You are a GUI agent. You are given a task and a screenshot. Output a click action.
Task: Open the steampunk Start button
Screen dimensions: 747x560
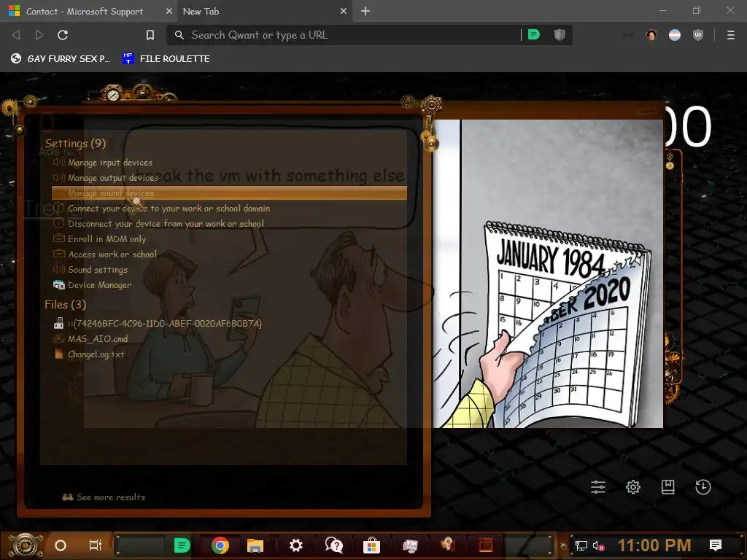tap(25, 545)
